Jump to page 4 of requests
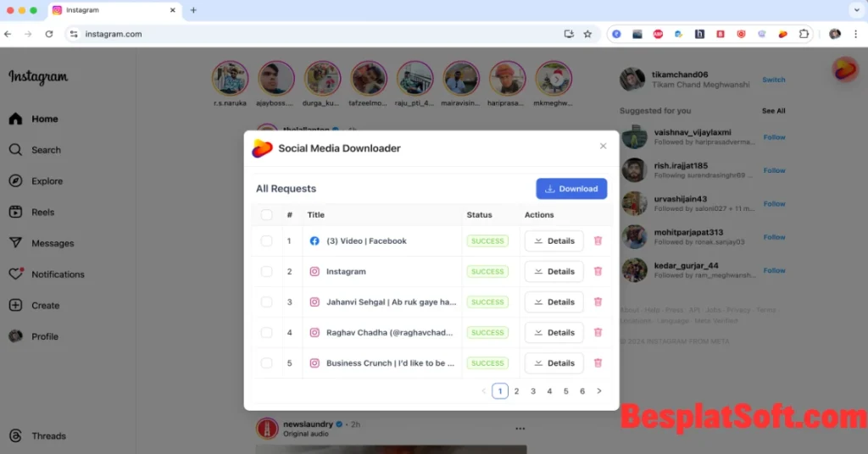868x454 pixels. [549, 391]
